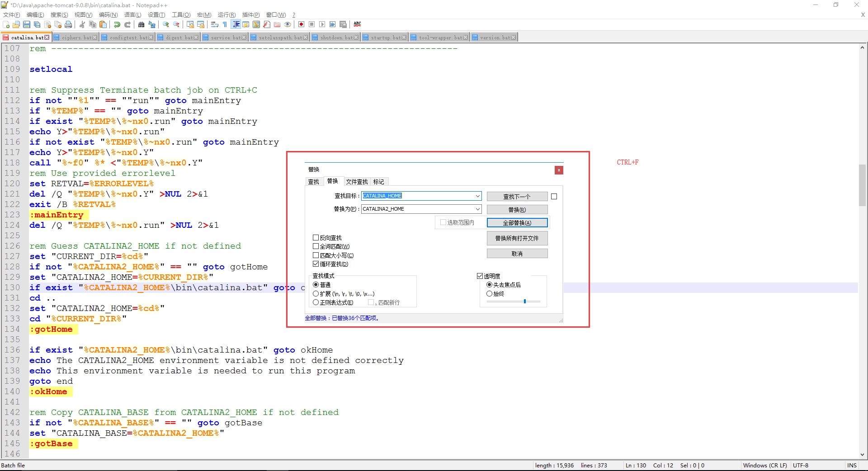This screenshot has width=868, height=471.
Task: Click 替换所有打开文件 button
Action: (517, 238)
